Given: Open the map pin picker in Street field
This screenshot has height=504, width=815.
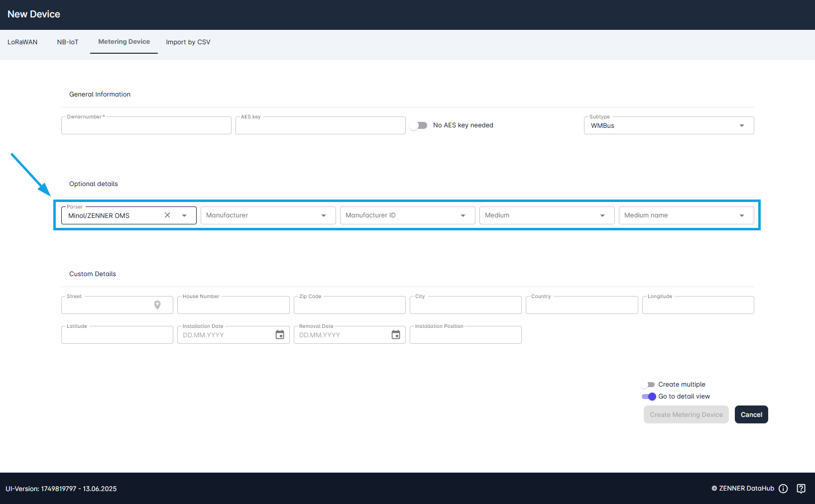Looking at the screenshot, I should coord(157,304).
